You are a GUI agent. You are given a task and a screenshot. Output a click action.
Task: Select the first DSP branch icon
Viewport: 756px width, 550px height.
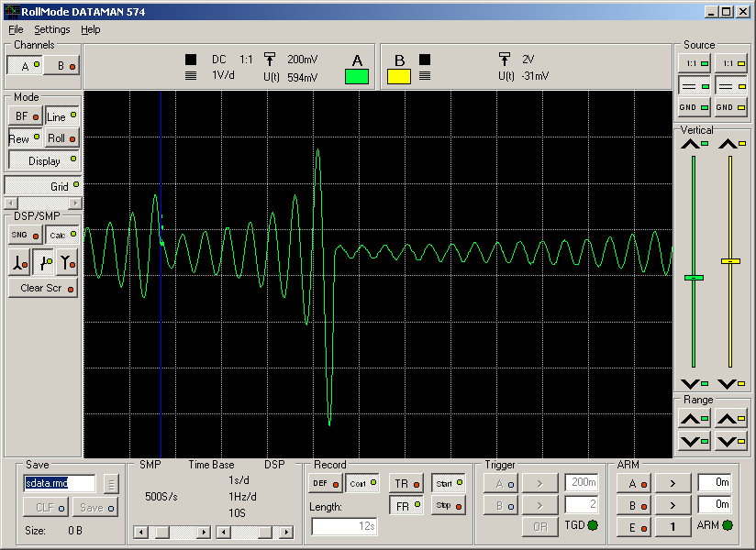tap(19, 263)
